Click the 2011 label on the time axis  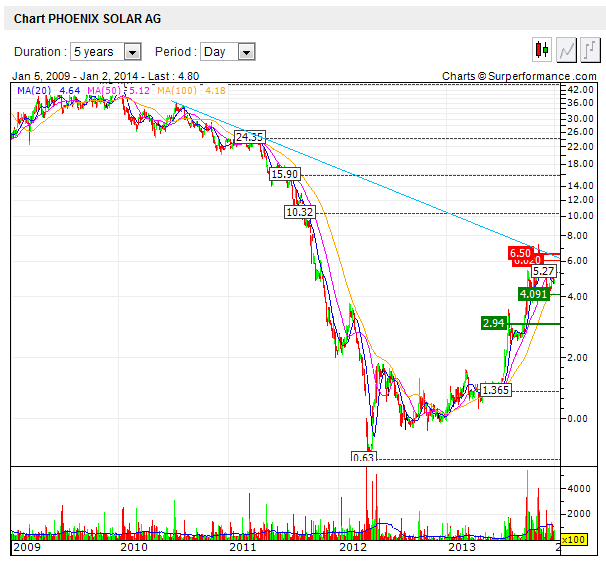pos(243,547)
